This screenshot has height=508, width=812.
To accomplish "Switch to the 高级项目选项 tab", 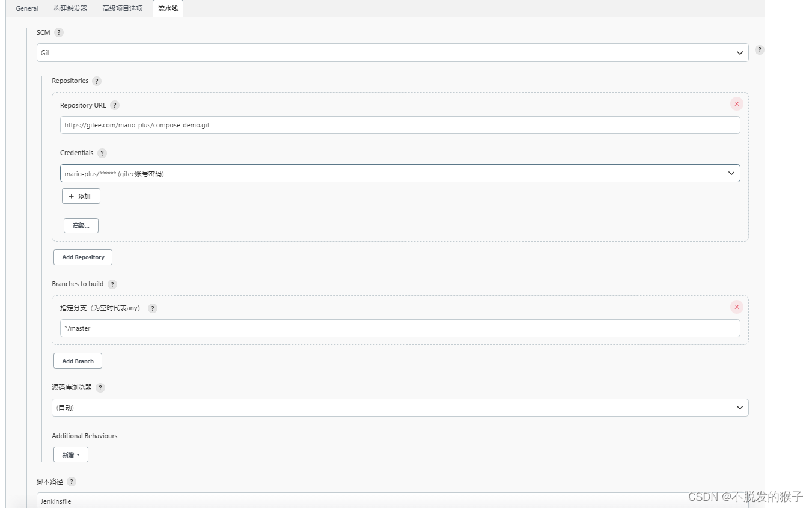I will 123,8.
